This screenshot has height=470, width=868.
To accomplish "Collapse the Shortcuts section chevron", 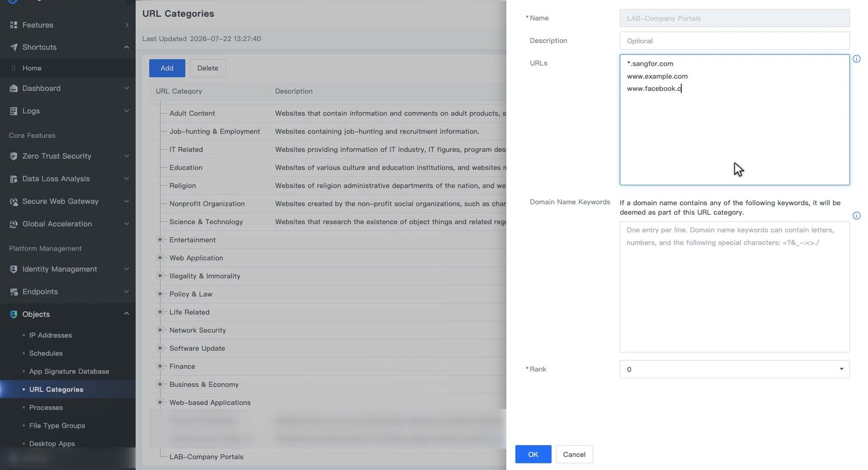I will [126, 47].
